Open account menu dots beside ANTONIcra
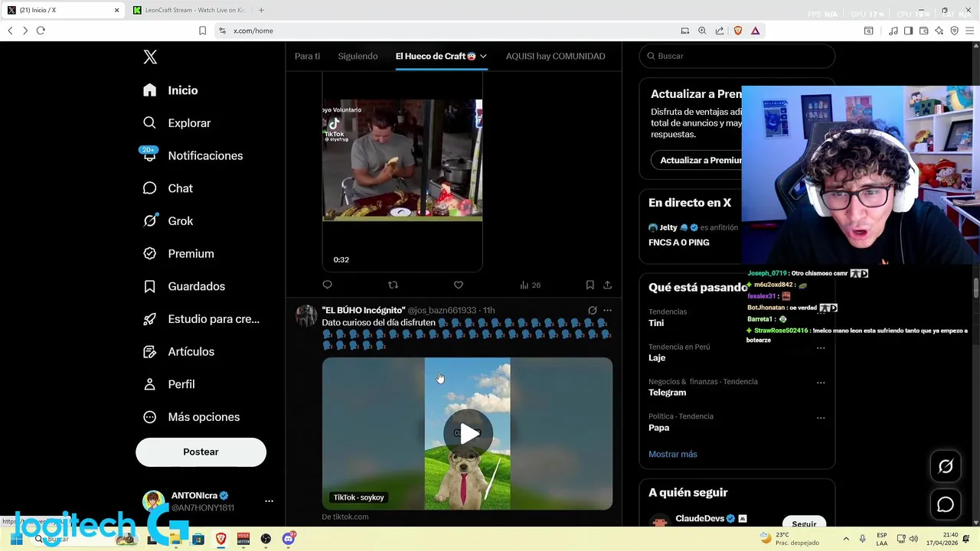The width and height of the screenshot is (980, 551). pyautogui.click(x=269, y=501)
